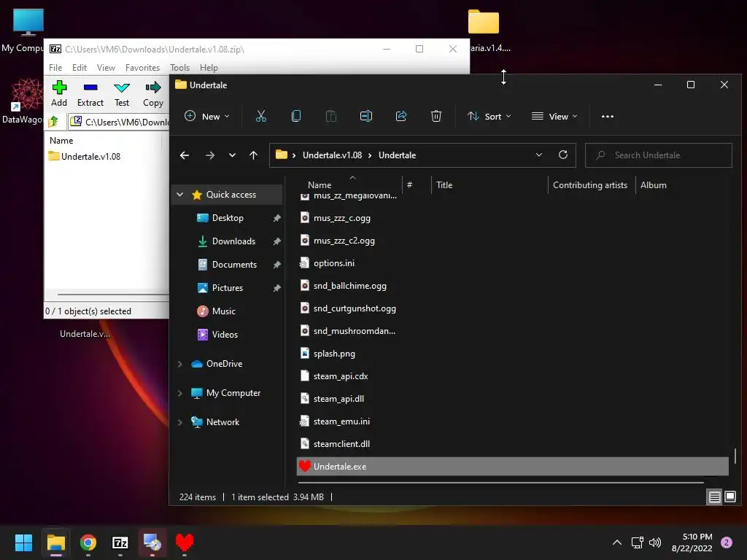Expand the address bar history dropdown
The image size is (747, 560).
(x=539, y=155)
